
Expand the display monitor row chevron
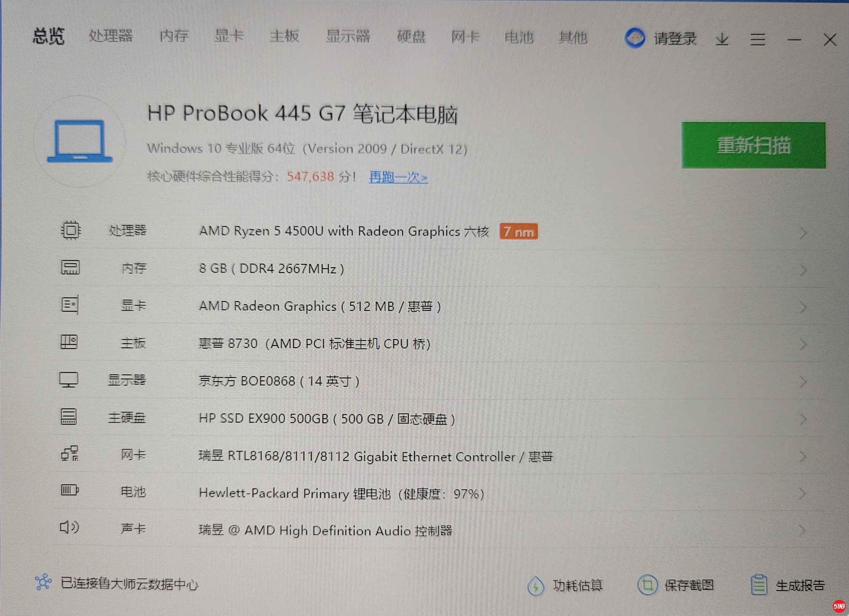pos(803,382)
